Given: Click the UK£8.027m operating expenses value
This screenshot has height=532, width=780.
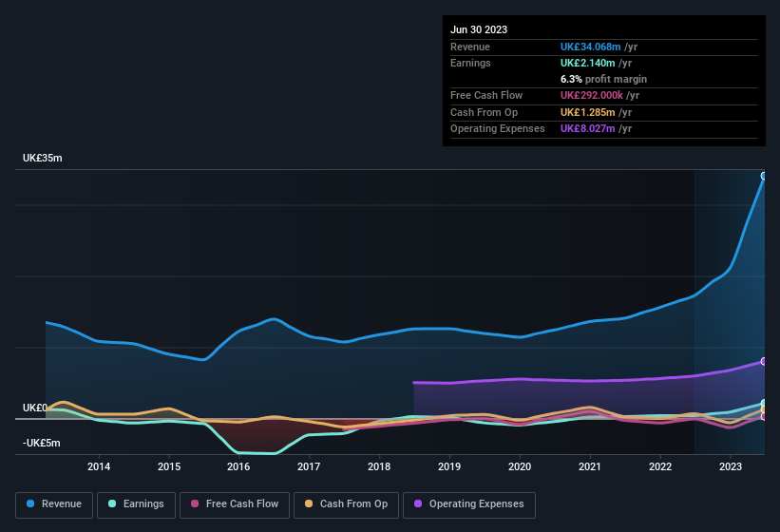Looking at the screenshot, I should [587, 128].
